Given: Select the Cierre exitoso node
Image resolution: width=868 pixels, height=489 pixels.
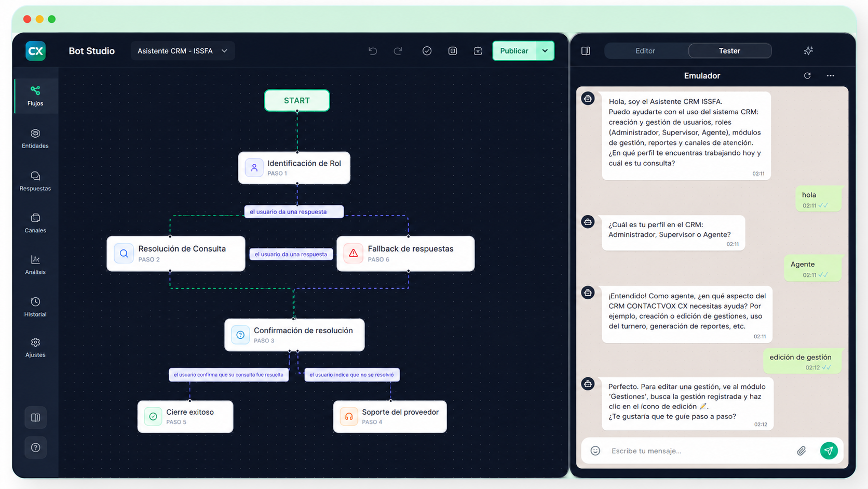Looking at the screenshot, I should 185,416.
